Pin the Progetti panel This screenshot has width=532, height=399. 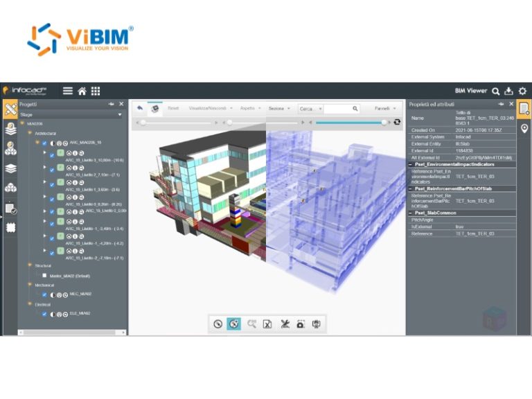pos(111,104)
